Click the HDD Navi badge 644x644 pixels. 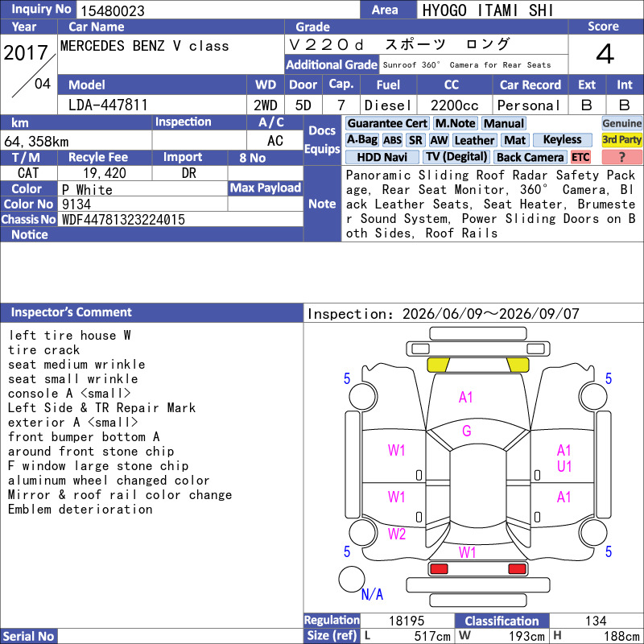click(382, 157)
